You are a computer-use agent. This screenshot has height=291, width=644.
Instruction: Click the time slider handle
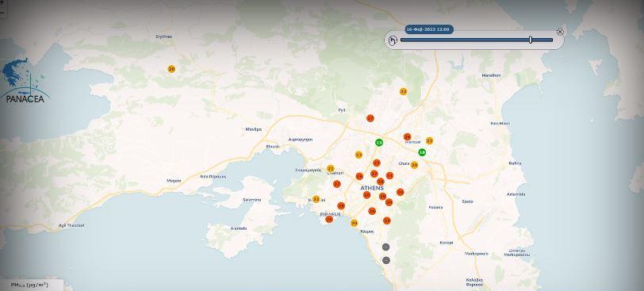(x=531, y=40)
